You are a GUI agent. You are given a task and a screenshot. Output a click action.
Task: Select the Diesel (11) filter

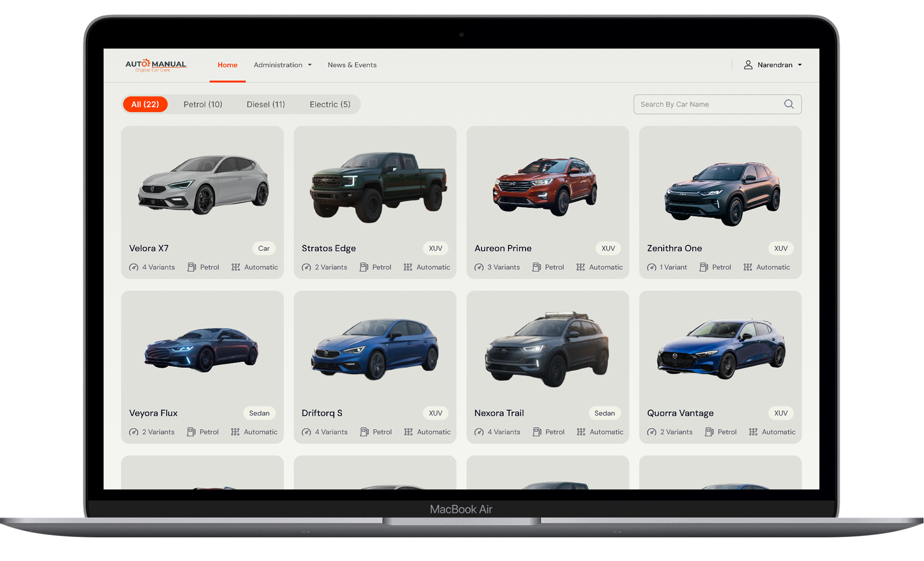pyautogui.click(x=266, y=104)
